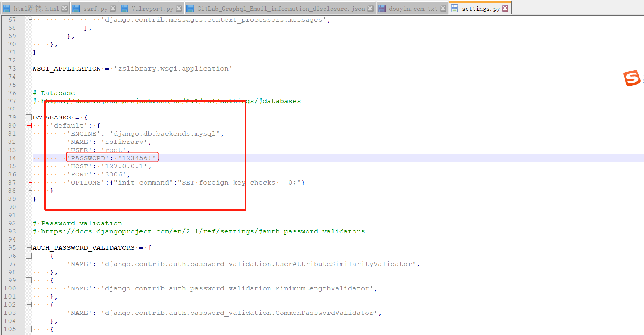Screen dimensions: 644x335
Task: Collapse the fold marker on line 96
Action: 29,256
